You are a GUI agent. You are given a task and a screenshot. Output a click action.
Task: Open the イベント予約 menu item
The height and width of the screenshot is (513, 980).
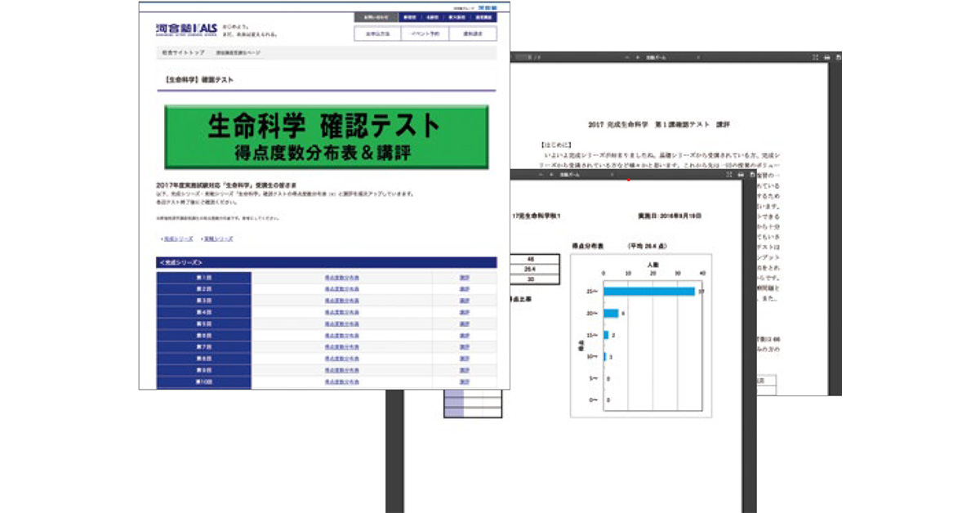point(422,33)
